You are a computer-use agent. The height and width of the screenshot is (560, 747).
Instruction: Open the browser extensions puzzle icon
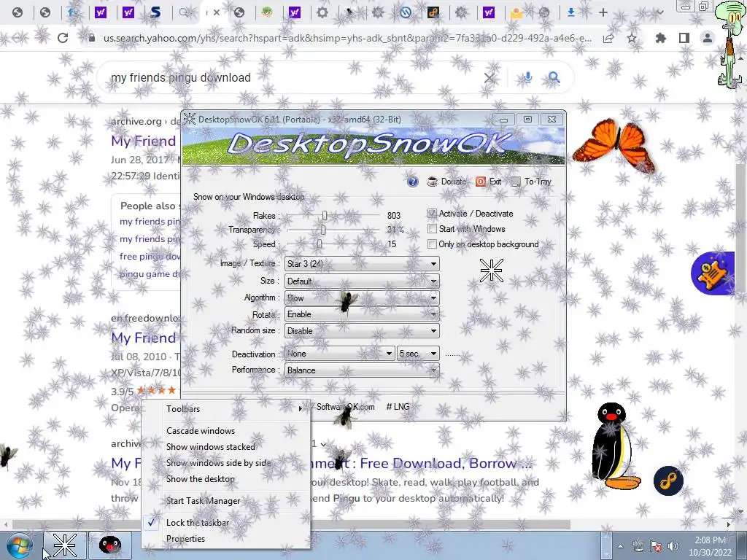[661, 38]
